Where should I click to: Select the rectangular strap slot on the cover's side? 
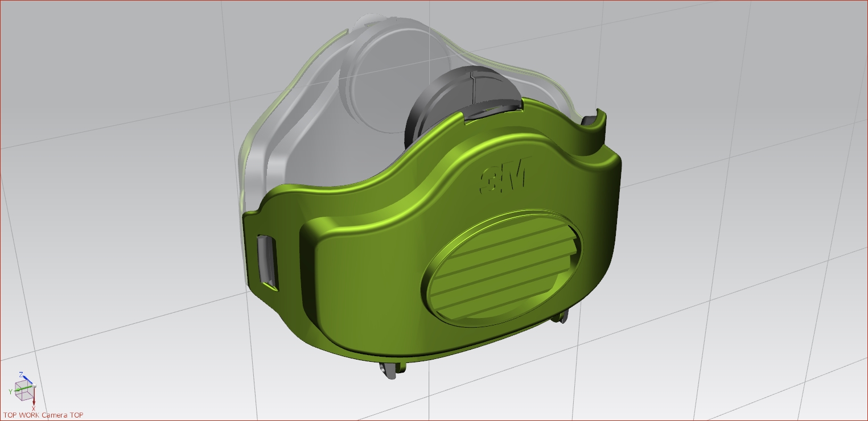tap(268, 262)
